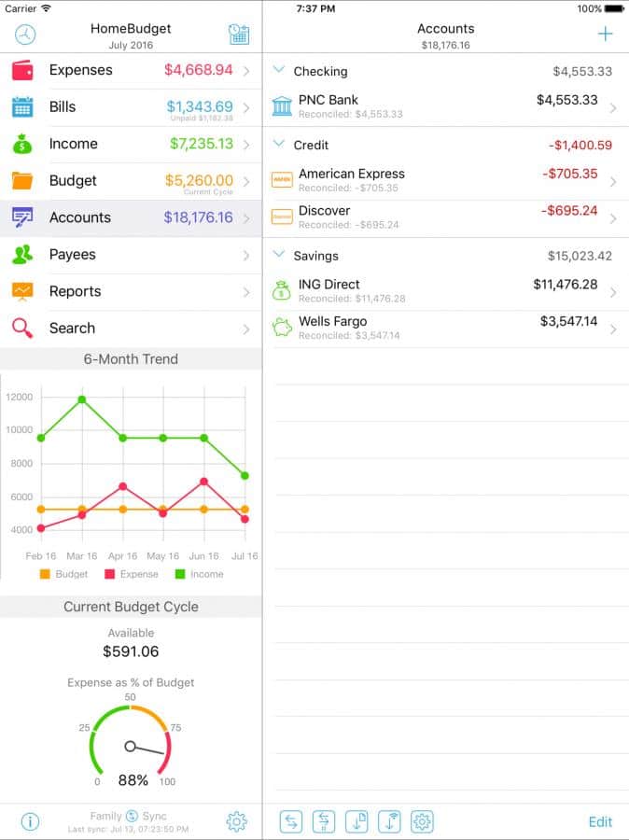Open the Reports menu item

pos(131,291)
